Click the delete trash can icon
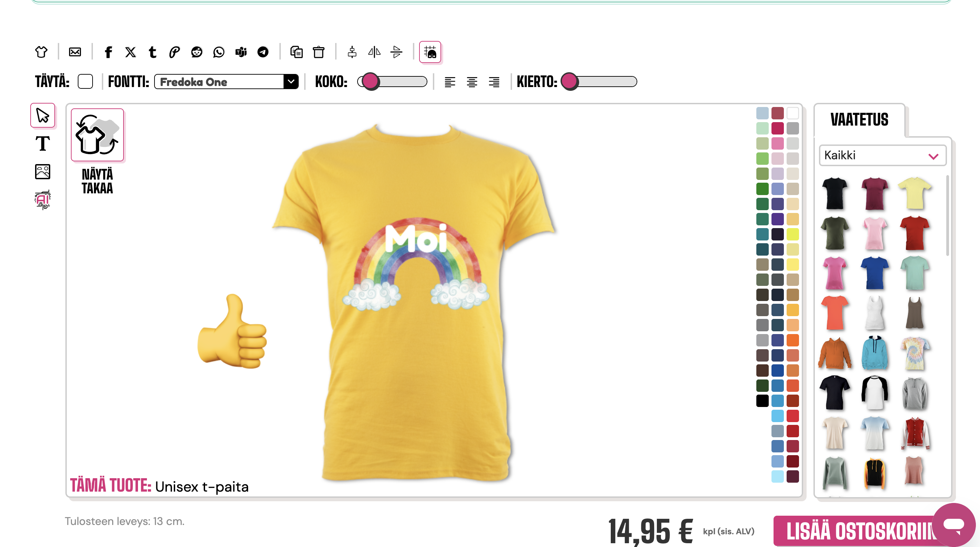The width and height of the screenshot is (980, 547). tap(318, 52)
